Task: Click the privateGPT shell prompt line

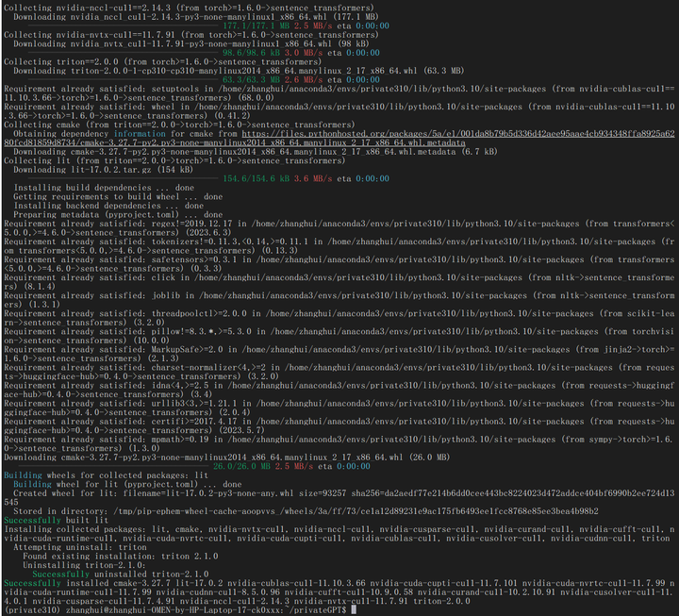Action: pos(180,610)
